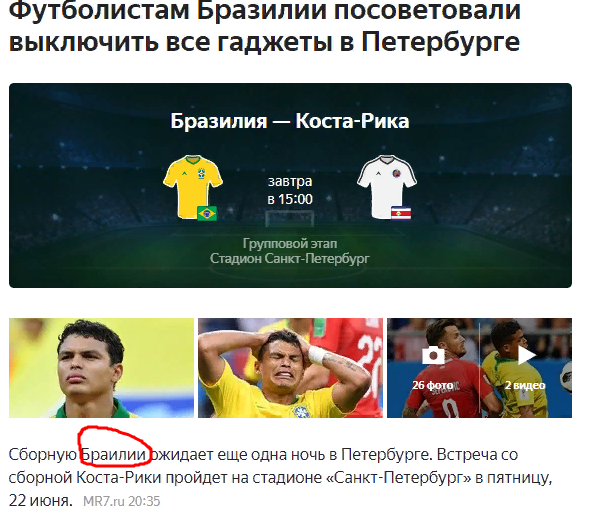Click the yellow Brazil jersey icon
The width and height of the screenshot is (606, 528).
pos(192,187)
